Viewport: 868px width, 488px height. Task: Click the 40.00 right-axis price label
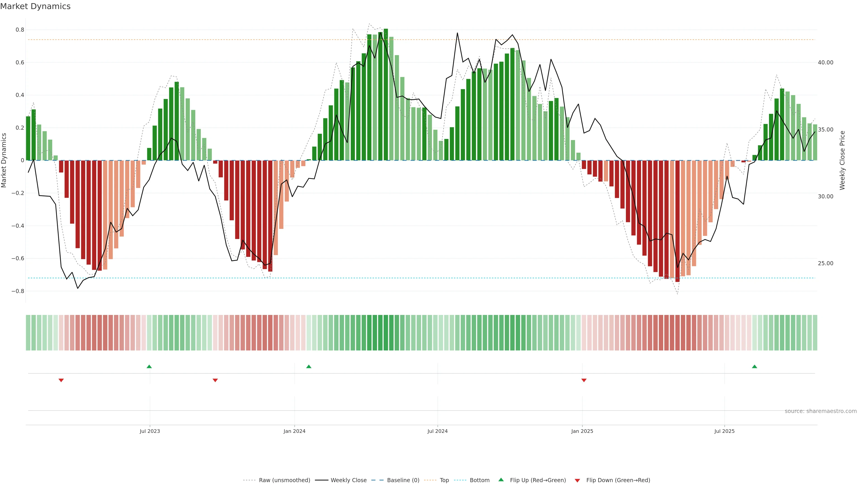(825, 62)
